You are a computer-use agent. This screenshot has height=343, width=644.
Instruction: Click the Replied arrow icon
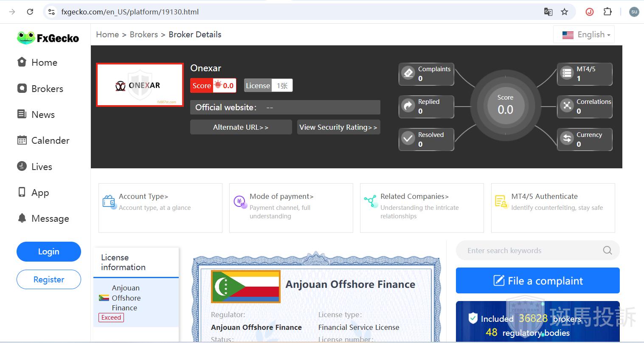[x=408, y=106]
